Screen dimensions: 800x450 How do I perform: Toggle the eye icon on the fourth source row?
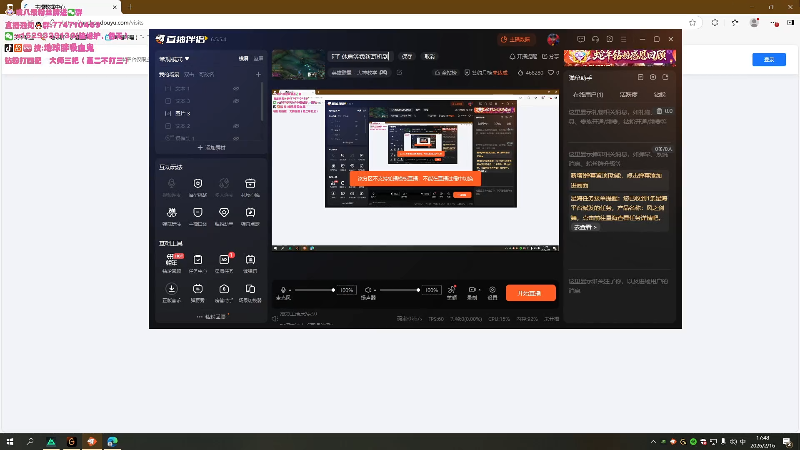click(236, 126)
